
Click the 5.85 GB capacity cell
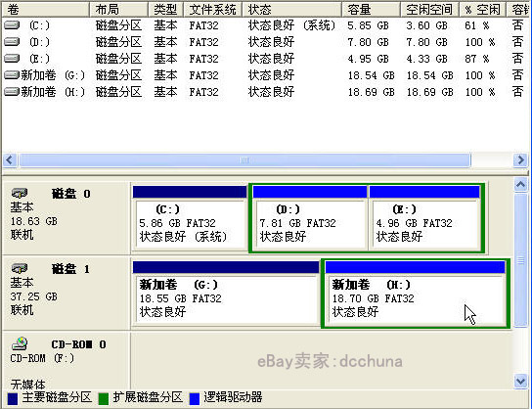(368, 25)
